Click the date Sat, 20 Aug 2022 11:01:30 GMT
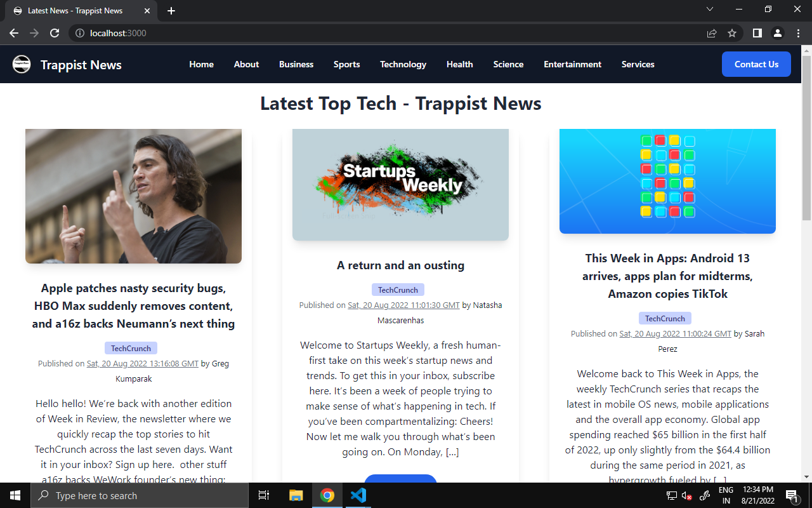Viewport: 812px width, 508px height. (x=403, y=305)
